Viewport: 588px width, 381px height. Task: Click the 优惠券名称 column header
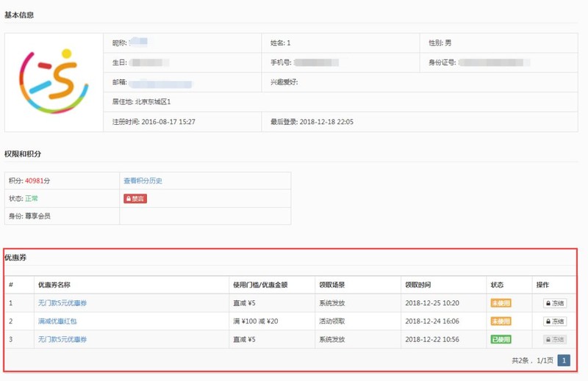click(54, 285)
